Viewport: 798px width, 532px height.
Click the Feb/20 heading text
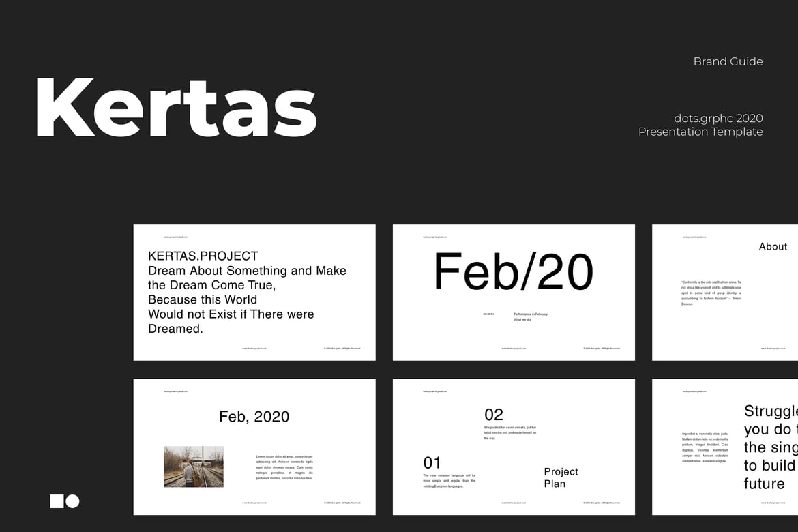pos(513,272)
